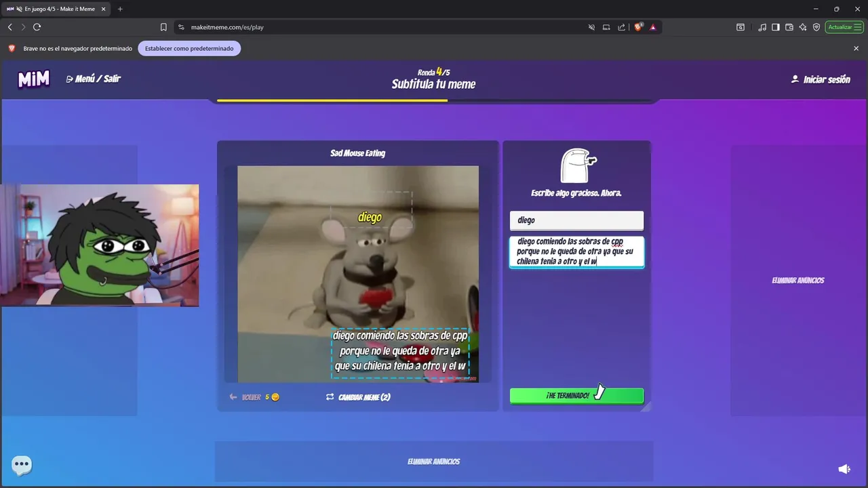
Task: Click the browser forward arrow
Action: pyautogui.click(x=23, y=27)
